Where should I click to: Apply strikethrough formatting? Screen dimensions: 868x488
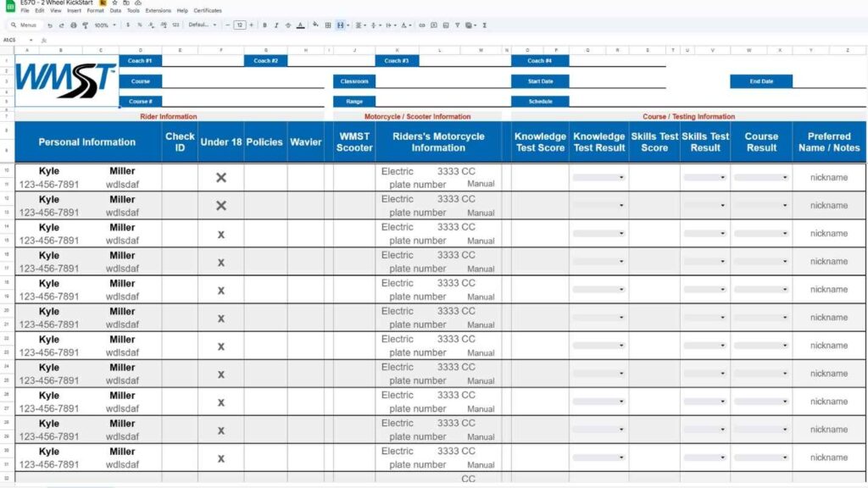pos(288,25)
